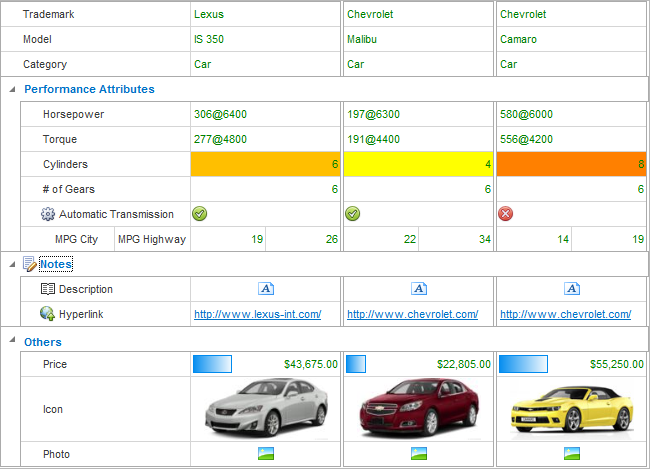The image size is (650, 469).
Task: Select the Horsepower row header
Action: 105,114
